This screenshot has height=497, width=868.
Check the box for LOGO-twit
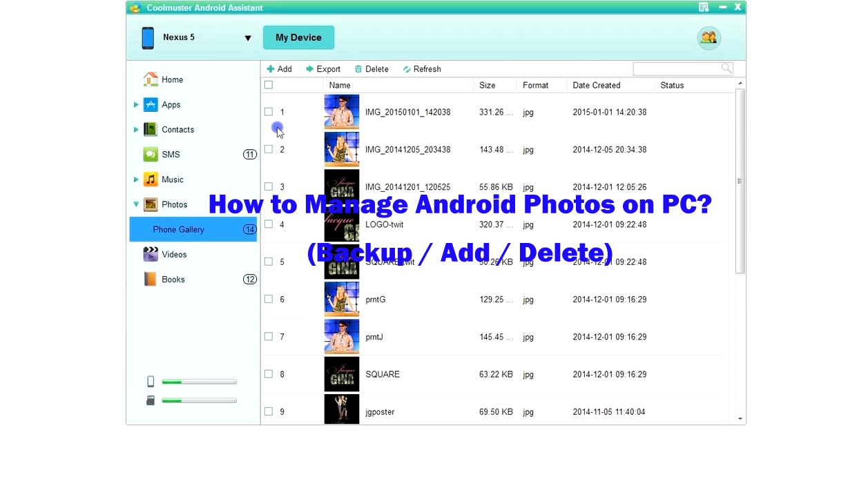pyautogui.click(x=269, y=224)
